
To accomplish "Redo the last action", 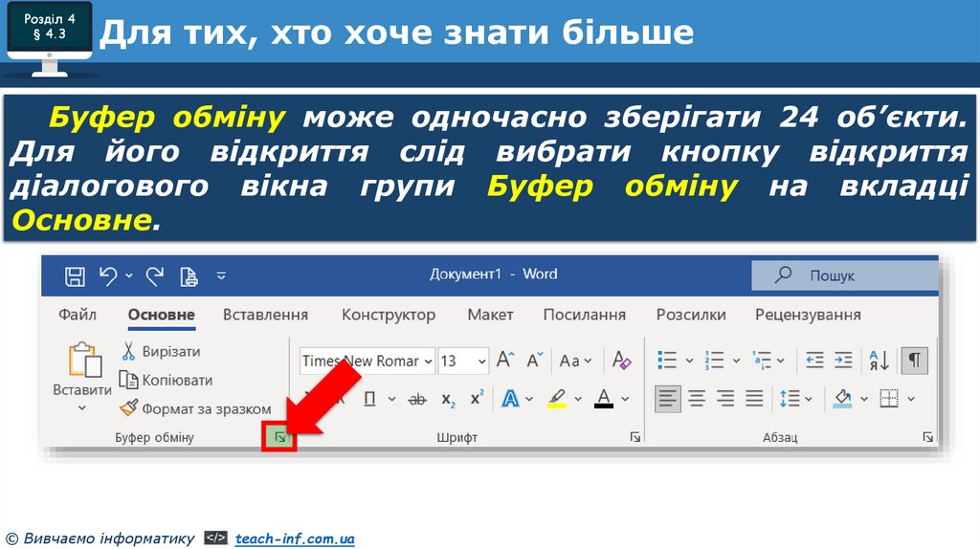I will (x=154, y=276).
